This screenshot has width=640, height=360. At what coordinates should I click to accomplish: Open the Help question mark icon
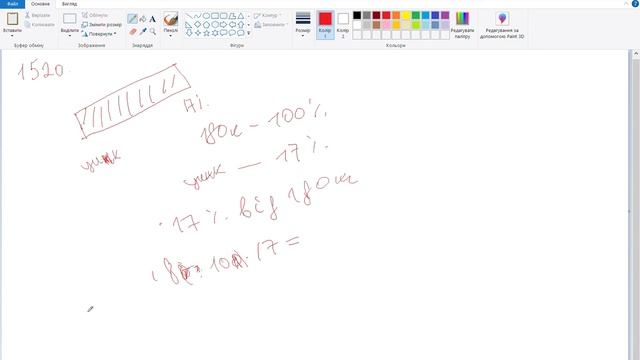pos(635,4)
